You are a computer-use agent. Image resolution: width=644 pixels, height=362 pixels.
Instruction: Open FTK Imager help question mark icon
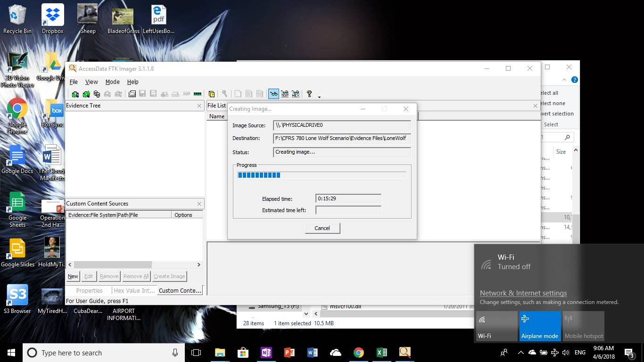pyautogui.click(x=309, y=94)
